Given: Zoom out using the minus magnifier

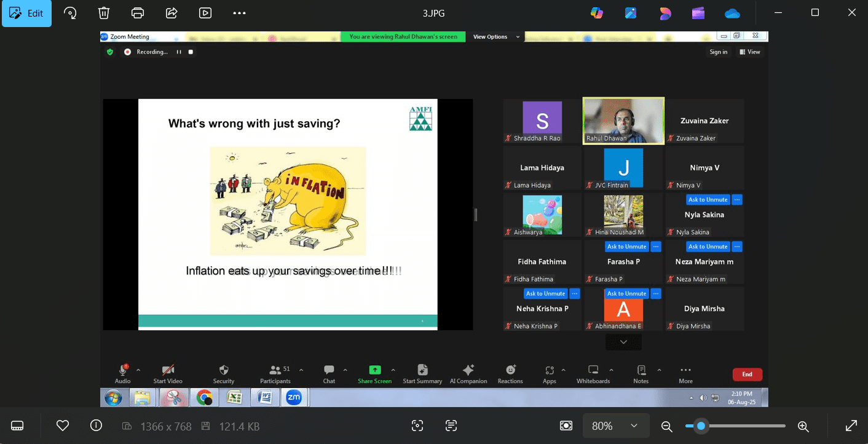Looking at the screenshot, I should pyautogui.click(x=666, y=426).
